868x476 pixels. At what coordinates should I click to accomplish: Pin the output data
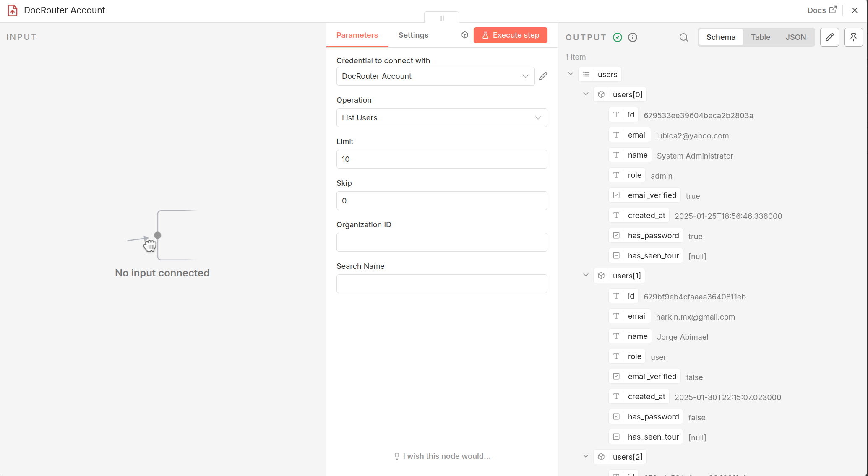click(x=853, y=37)
